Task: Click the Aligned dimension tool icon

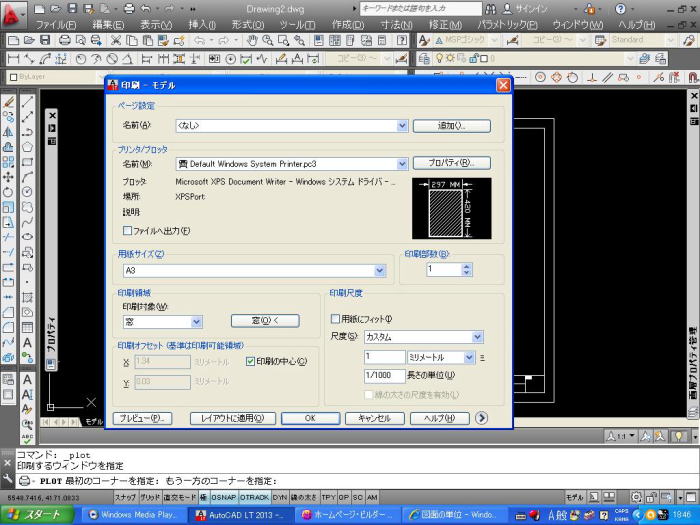Action: [x=29, y=58]
